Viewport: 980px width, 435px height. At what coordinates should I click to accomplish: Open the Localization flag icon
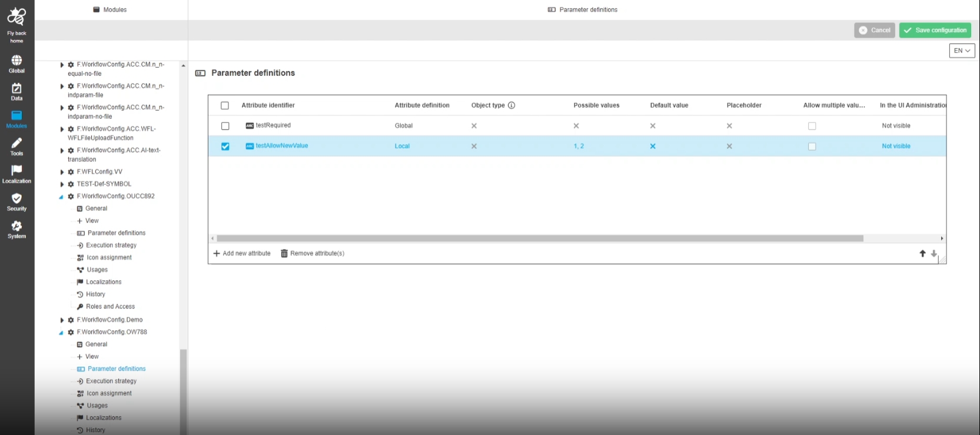point(16,171)
